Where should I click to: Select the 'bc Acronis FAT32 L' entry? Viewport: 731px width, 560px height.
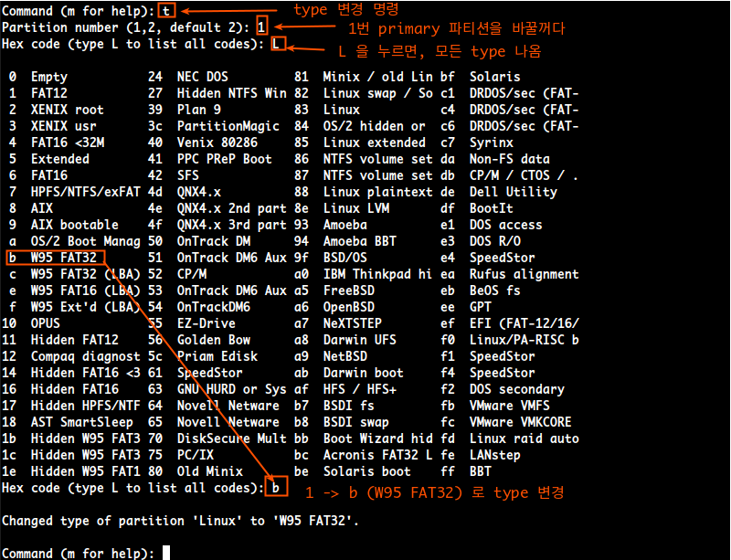pos(364,455)
